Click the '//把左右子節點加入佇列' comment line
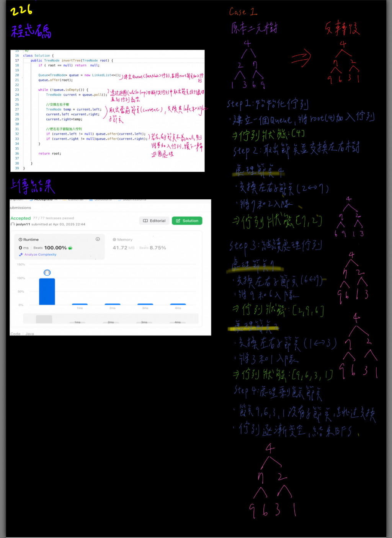 pyautogui.click(x=64, y=129)
